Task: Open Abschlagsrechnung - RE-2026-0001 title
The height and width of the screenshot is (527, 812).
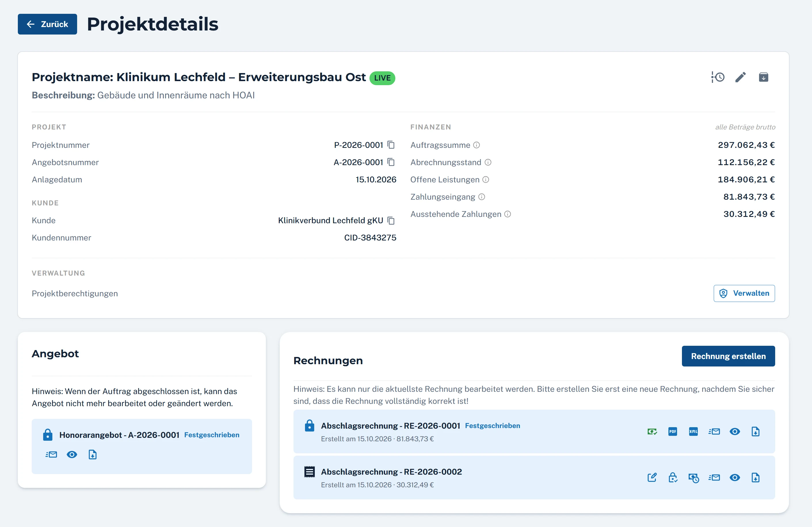Action: pos(390,426)
